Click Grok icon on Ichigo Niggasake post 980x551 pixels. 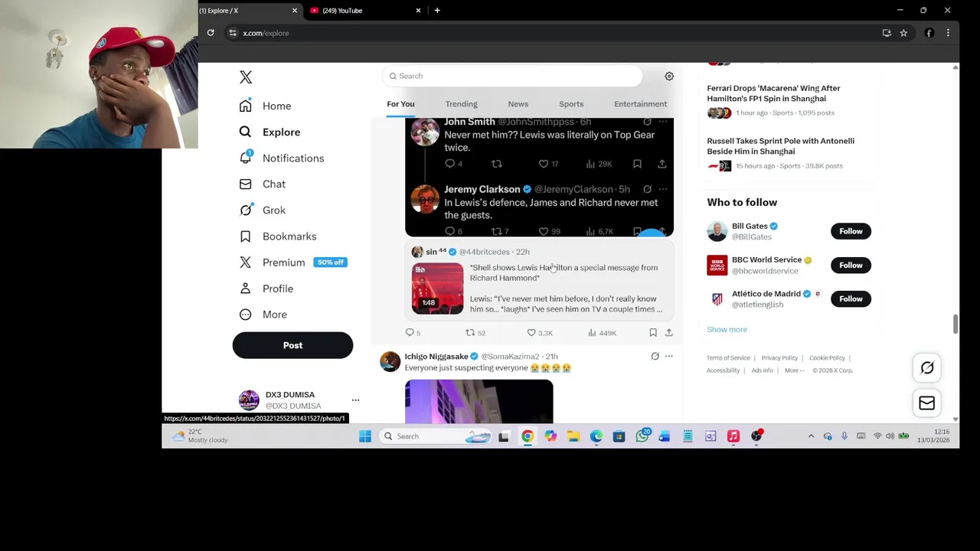pos(655,357)
